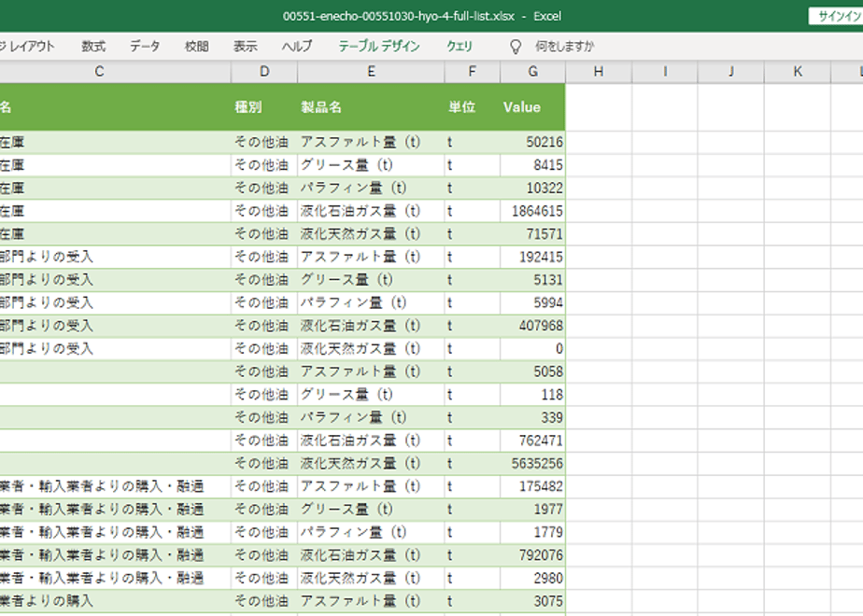Click the 単位 table header cell
Screen dimensions: 863x616
(473, 106)
